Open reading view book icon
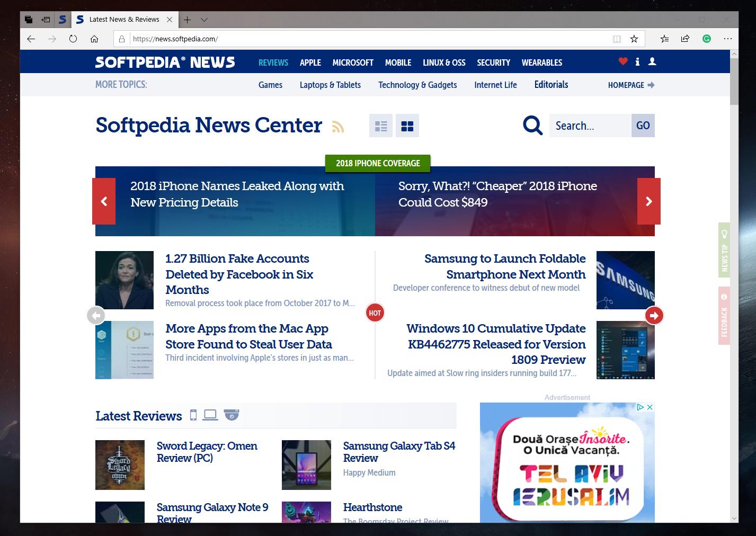The image size is (756, 536). (617, 39)
